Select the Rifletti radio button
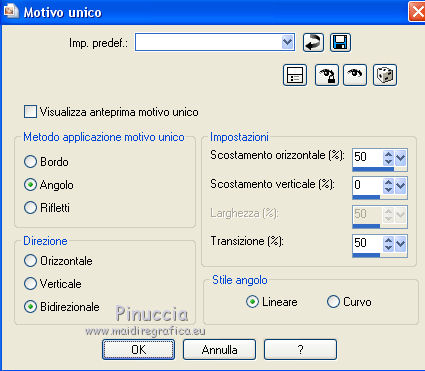Screen dimensions: 425x371 pyautogui.click(x=30, y=207)
